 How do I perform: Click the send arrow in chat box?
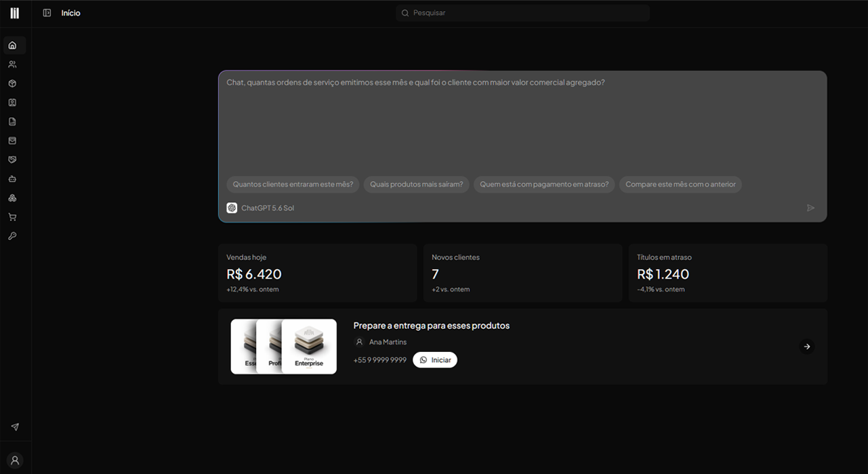810,208
